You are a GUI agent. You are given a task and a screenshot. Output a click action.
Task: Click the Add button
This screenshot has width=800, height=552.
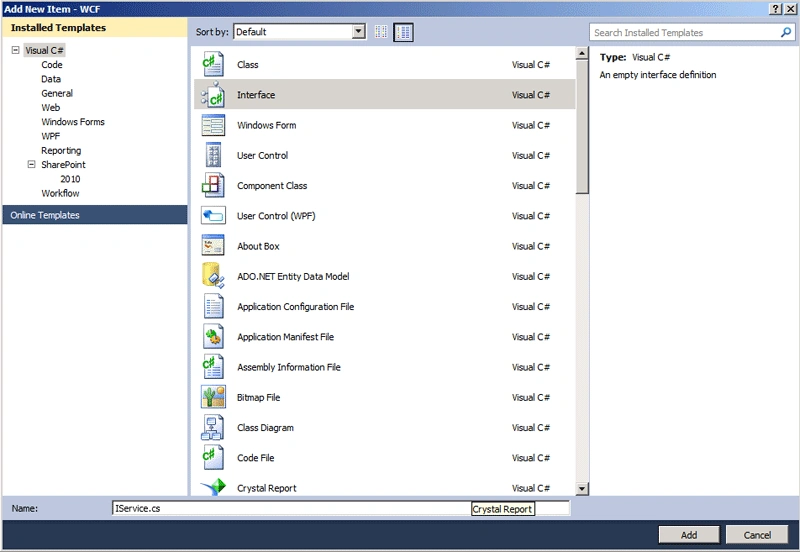(x=689, y=535)
